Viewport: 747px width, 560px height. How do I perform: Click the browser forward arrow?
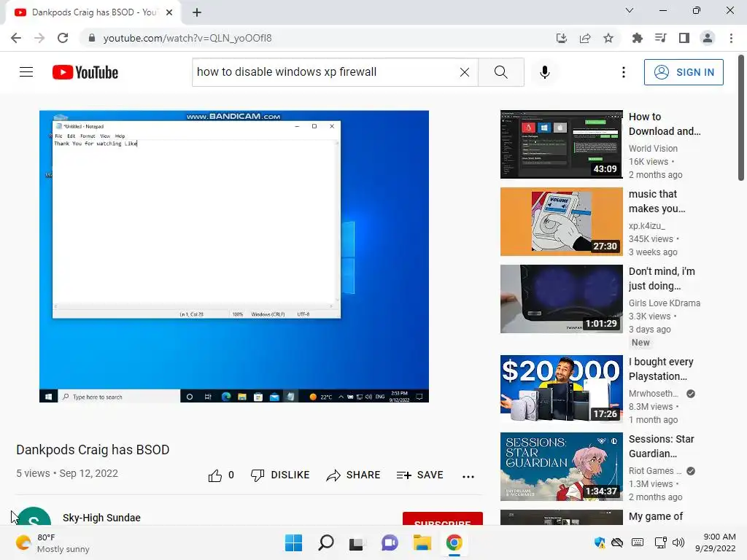tap(39, 38)
